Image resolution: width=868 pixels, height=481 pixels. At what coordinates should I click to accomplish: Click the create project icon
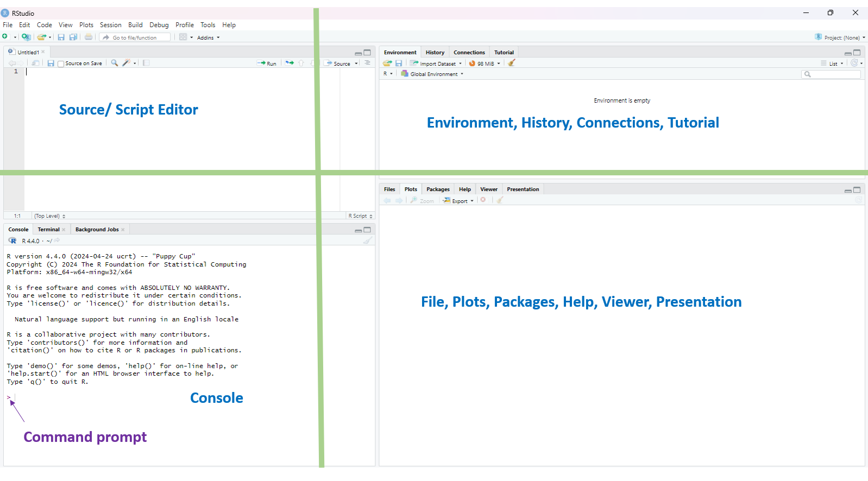pos(26,37)
